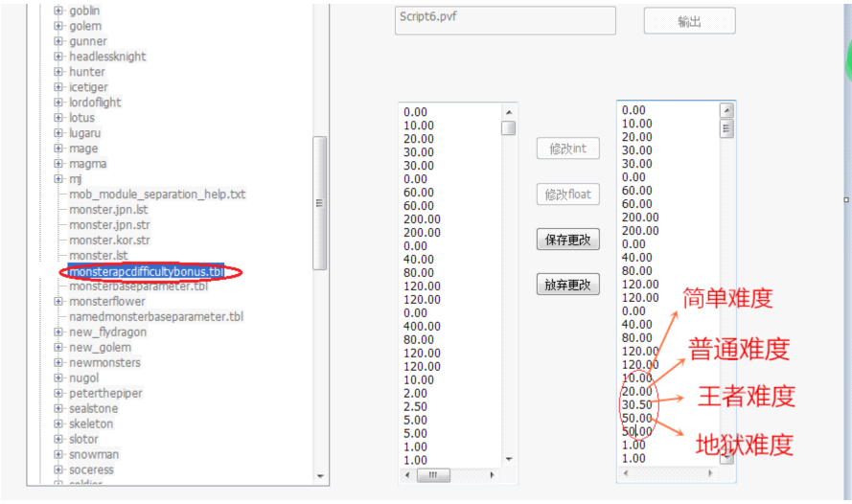Image resolution: width=852 pixels, height=504 pixels.
Task: Expand the lotus tree node
Action: [58, 118]
